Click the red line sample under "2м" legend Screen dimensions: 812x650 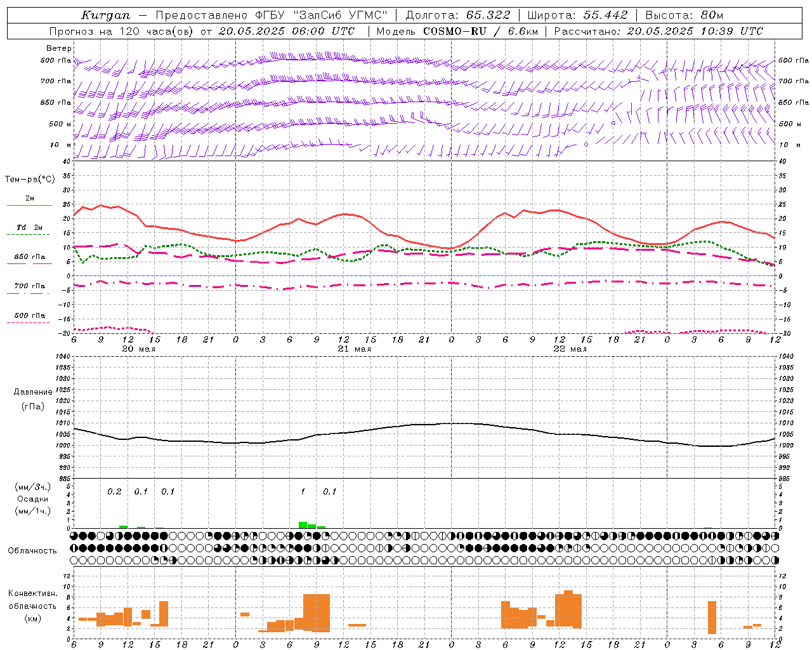29,205
